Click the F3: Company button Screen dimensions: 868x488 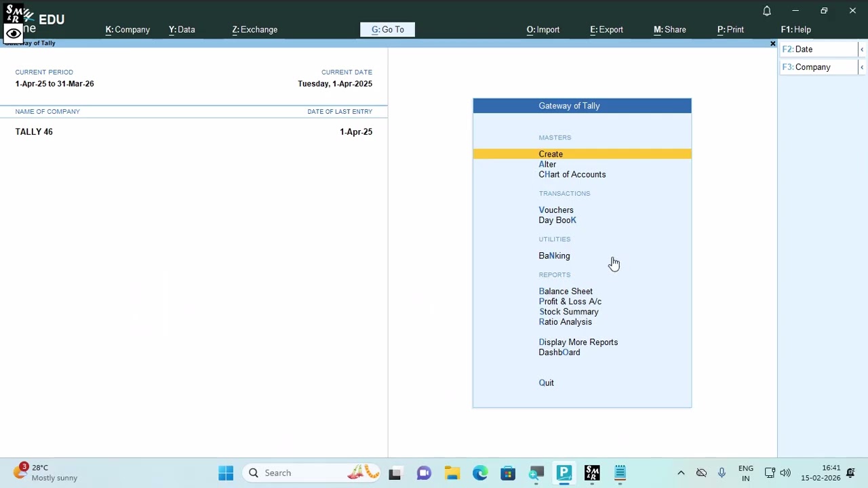pyautogui.click(x=819, y=67)
